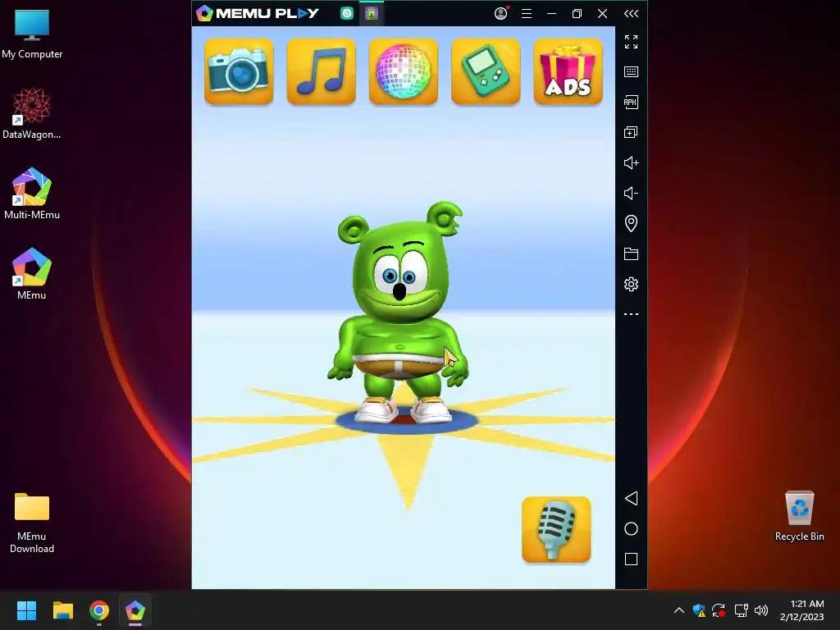This screenshot has width=840, height=630.
Task: Select the Recycle Bin icon
Action: click(x=799, y=516)
